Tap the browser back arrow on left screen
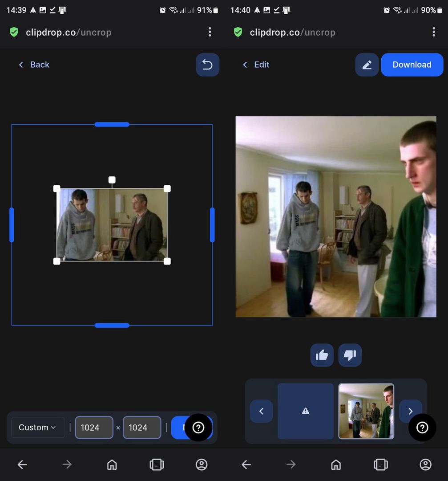The width and height of the screenshot is (448, 481). 22,465
